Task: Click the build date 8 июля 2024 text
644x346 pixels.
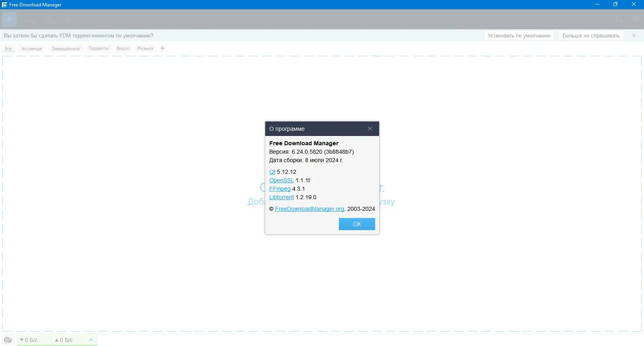Action: 324,160
